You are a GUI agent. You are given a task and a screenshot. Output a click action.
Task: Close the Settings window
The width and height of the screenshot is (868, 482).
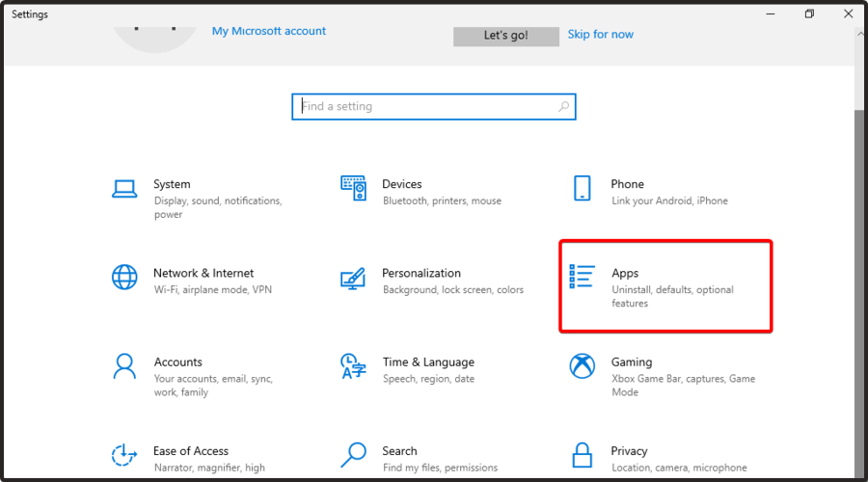point(848,13)
